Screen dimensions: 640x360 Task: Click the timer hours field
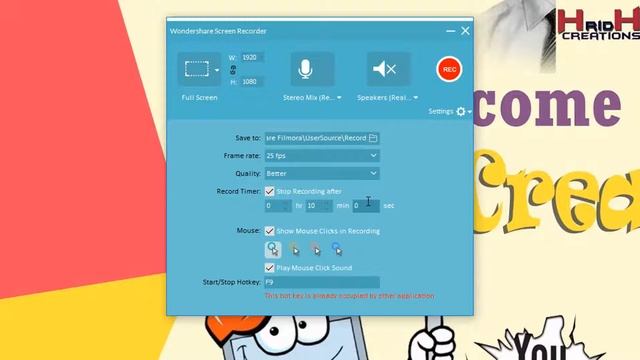278,206
